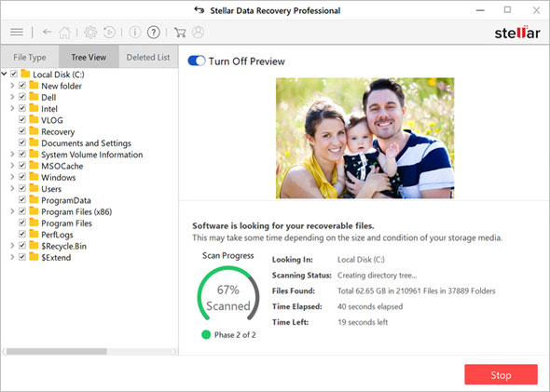
Task: Click the green Phase 2 of 2 indicator
Action: coord(206,334)
